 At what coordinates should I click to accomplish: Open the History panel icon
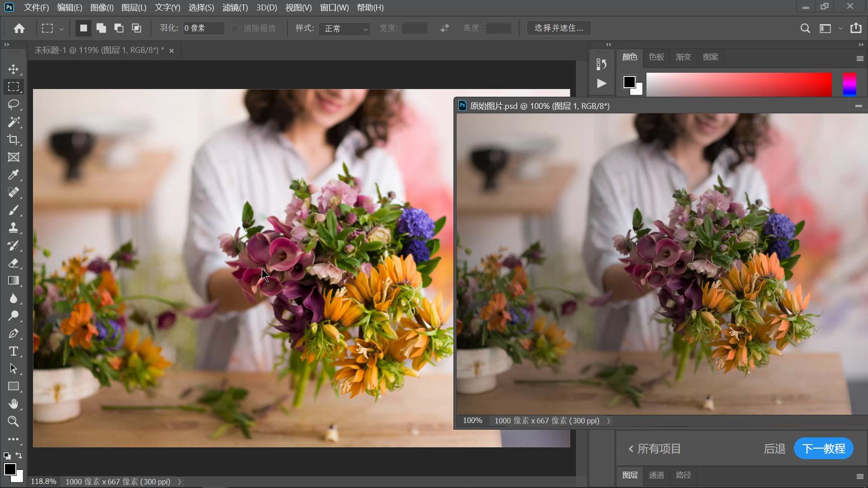601,64
